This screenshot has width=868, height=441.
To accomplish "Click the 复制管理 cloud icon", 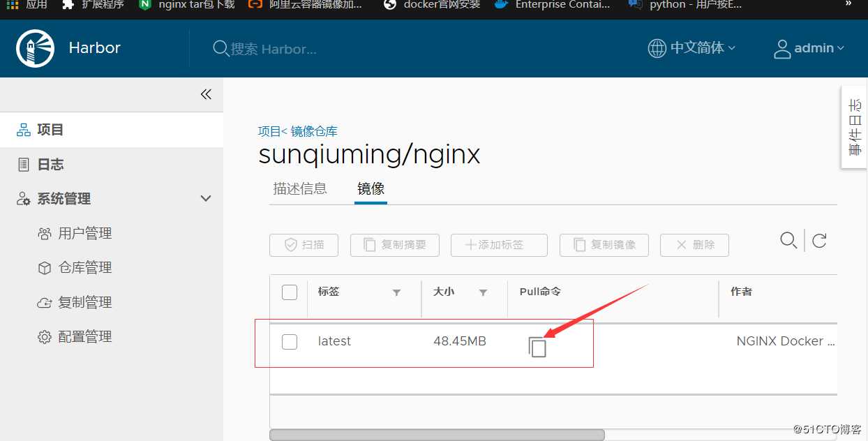I will pyautogui.click(x=45, y=303).
